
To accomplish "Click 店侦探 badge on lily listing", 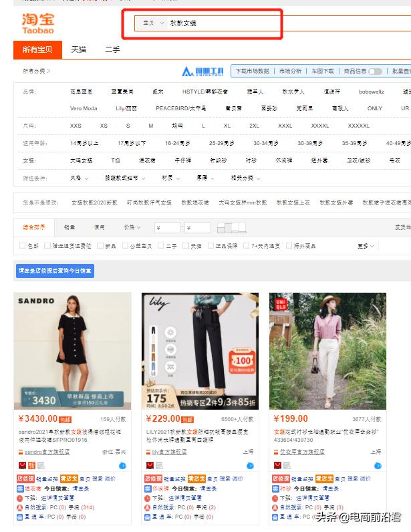I will click(154, 479).
